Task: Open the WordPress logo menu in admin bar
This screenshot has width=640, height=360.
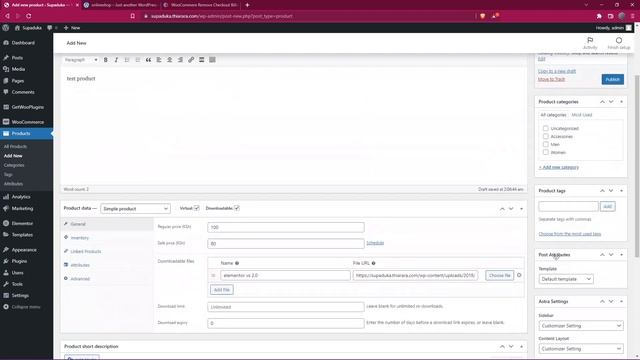Action: coord(6,28)
